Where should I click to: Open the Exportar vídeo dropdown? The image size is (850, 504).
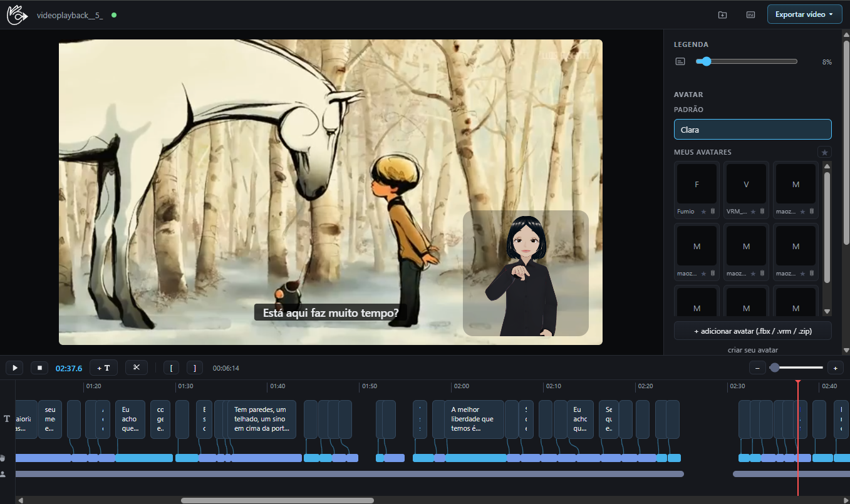[x=804, y=14]
